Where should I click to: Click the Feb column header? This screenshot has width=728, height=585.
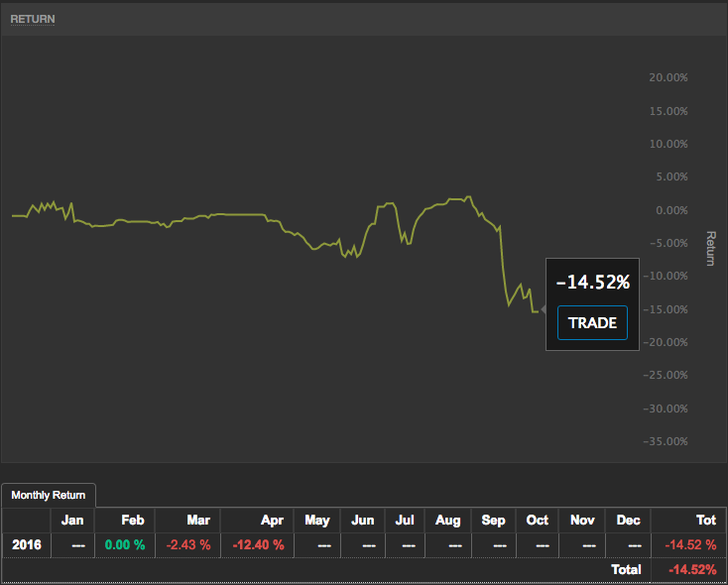point(133,520)
